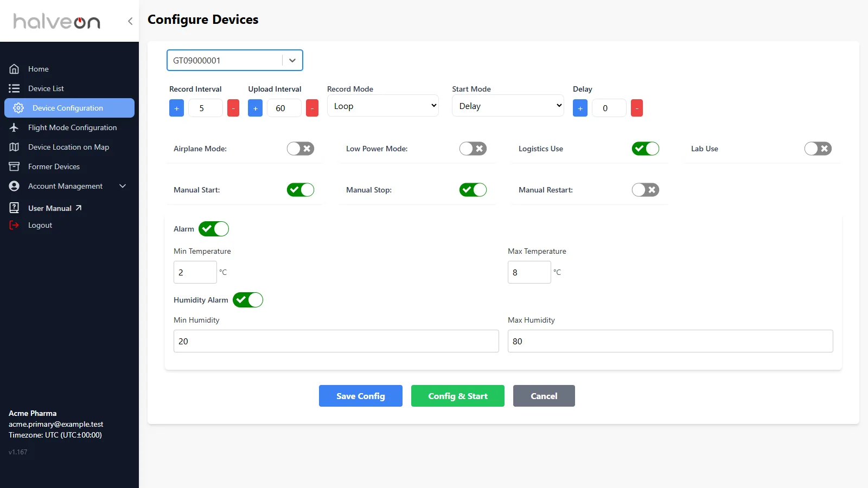The height and width of the screenshot is (488, 868).
Task: Click the Save Config button
Action: pos(361,396)
